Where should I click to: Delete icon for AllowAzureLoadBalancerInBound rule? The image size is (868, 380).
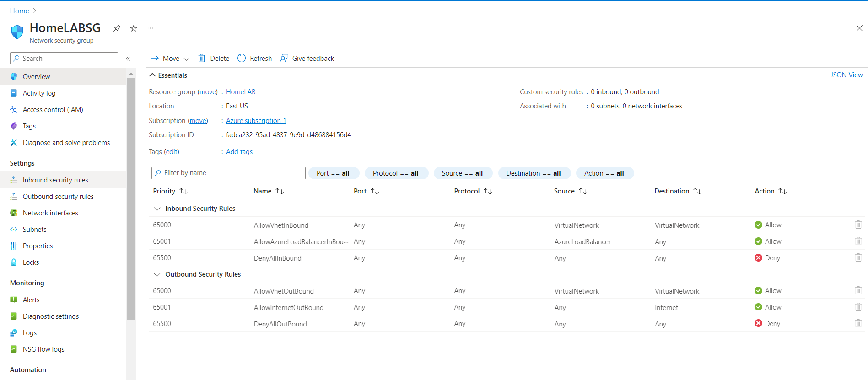[858, 241]
